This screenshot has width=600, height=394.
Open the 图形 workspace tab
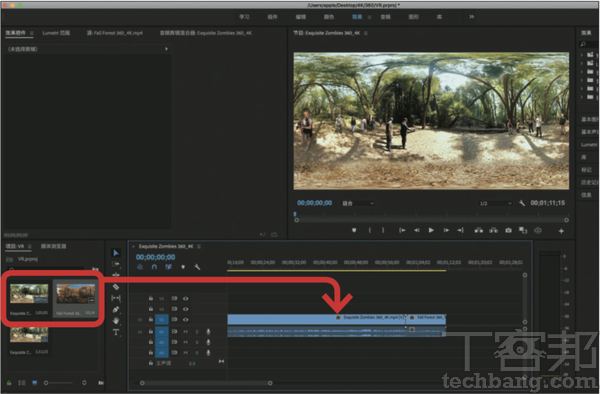click(414, 17)
